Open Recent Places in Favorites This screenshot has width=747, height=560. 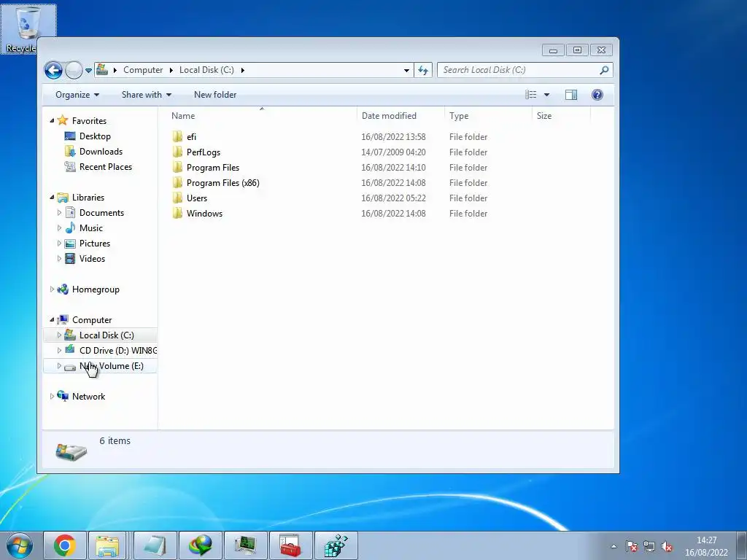tap(105, 167)
